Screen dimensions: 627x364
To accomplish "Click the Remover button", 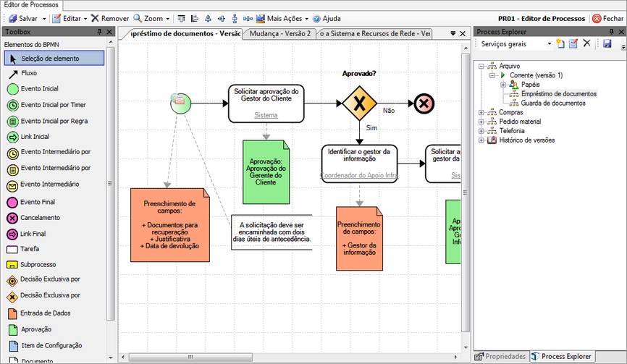I will [x=110, y=19].
